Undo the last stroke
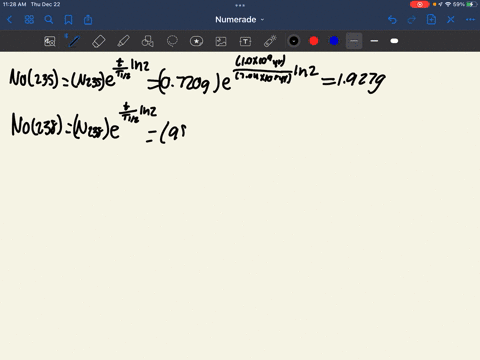The width and height of the screenshot is (480, 360). pyautogui.click(x=392, y=20)
